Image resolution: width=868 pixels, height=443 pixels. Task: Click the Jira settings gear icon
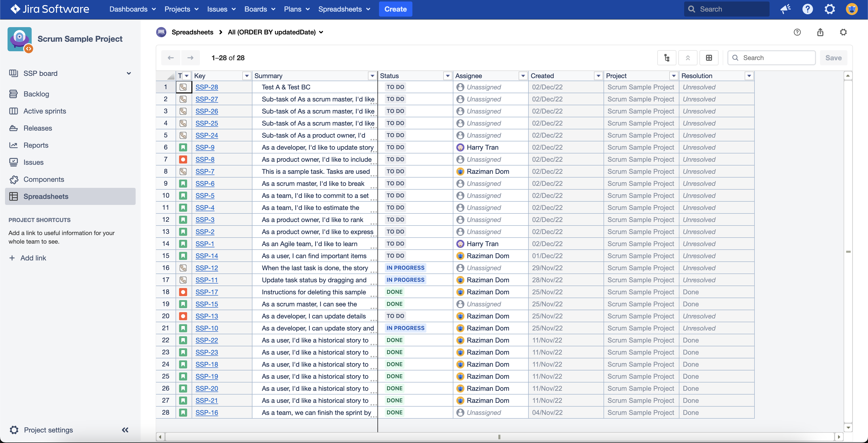coord(830,9)
